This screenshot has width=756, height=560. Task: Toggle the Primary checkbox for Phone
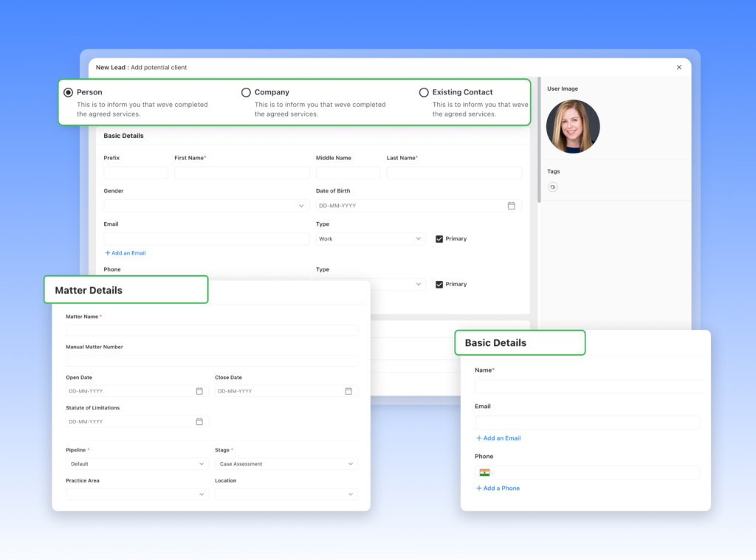(439, 284)
